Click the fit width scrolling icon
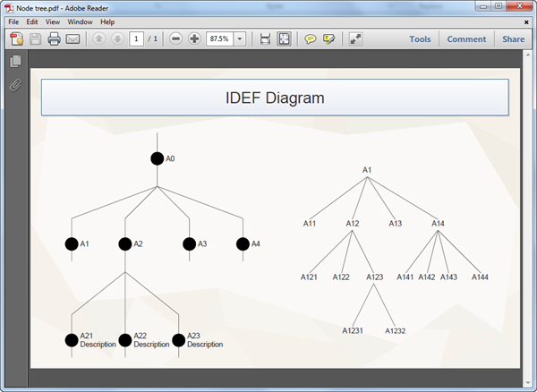 coord(265,39)
